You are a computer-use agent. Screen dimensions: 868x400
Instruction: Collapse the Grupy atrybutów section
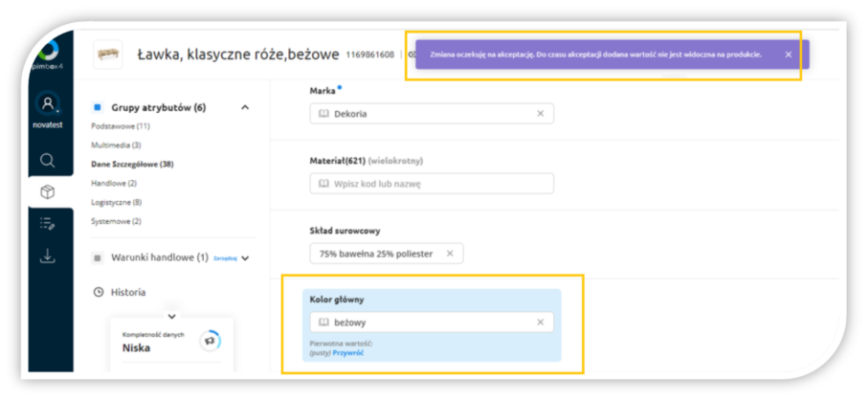click(x=245, y=108)
